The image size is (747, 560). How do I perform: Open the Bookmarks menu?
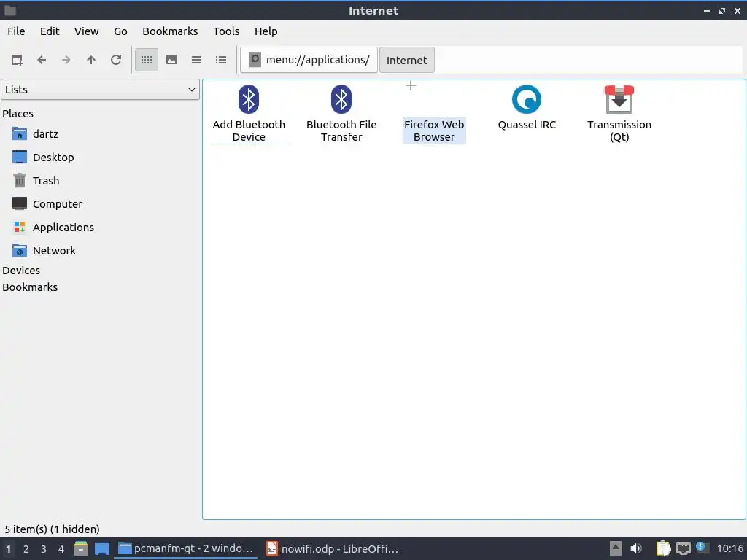point(170,31)
